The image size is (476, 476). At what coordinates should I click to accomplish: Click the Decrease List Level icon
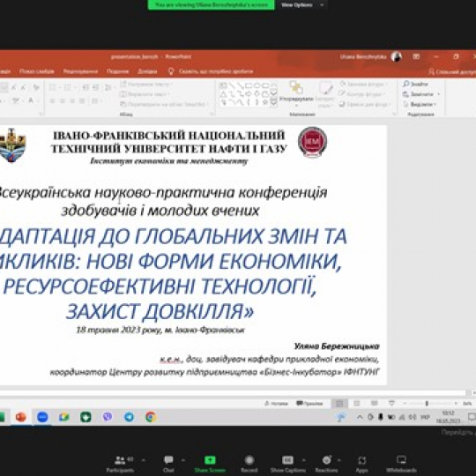86,88
